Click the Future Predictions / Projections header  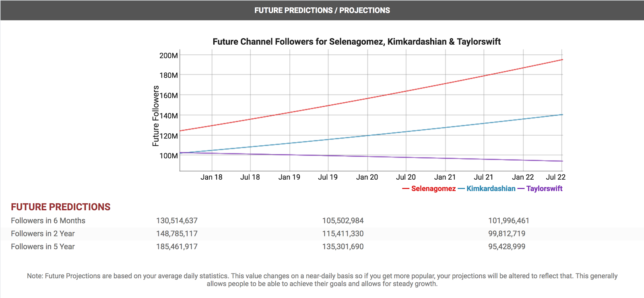(x=322, y=10)
